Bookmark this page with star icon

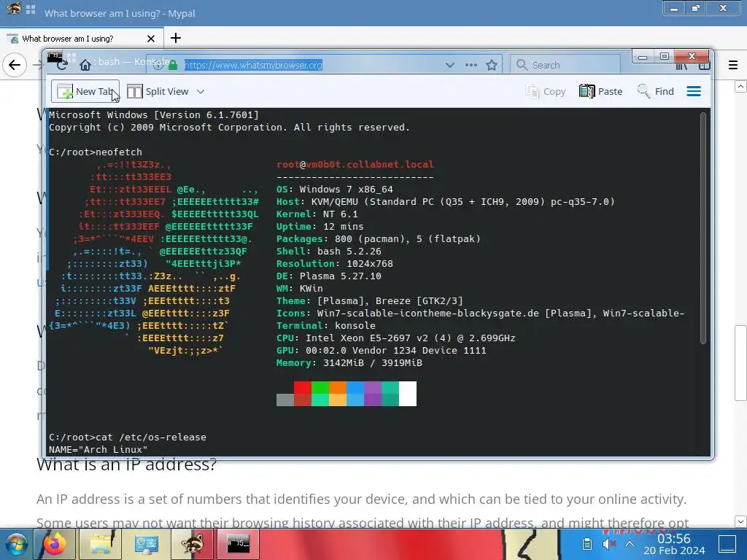[492, 65]
